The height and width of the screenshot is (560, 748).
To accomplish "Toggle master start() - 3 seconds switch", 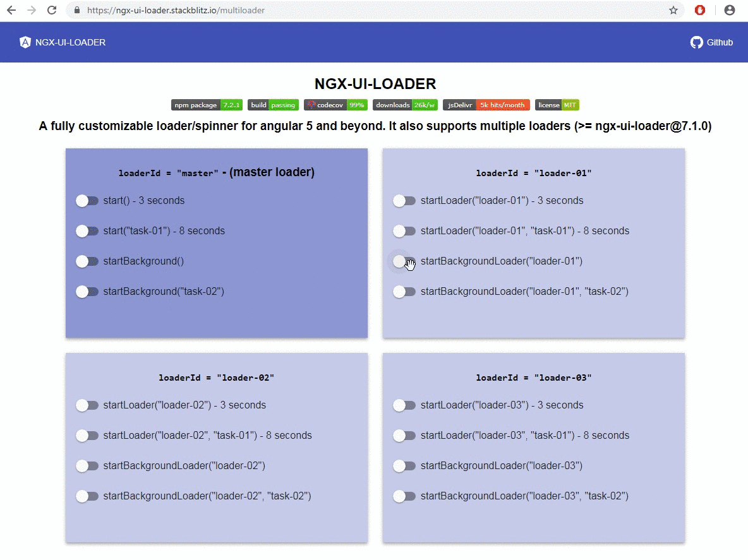I will (87, 201).
